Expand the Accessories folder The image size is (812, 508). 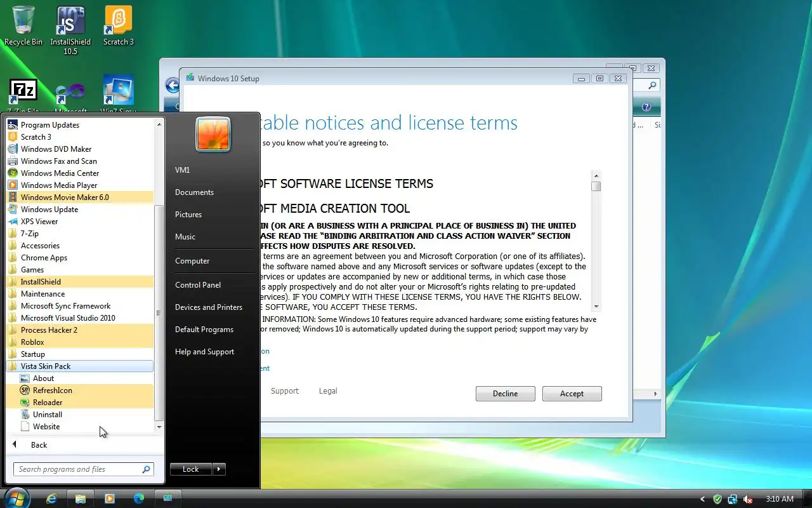click(80, 246)
